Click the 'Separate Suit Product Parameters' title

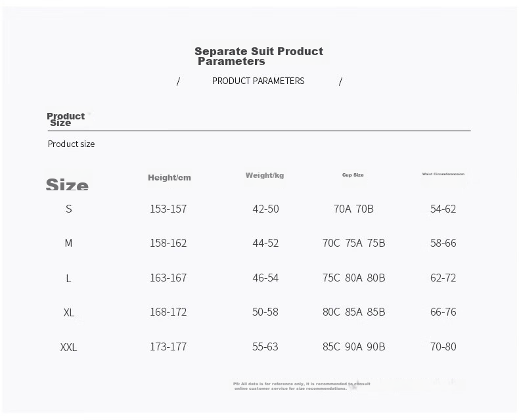coord(258,56)
